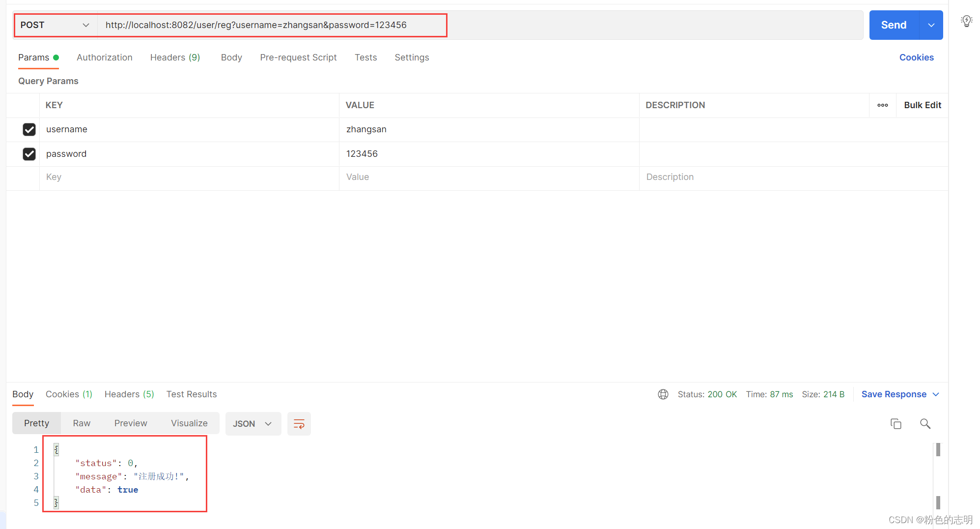The height and width of the screenshot is (529, 980).
Task: Click the 123456 value cell
Action: [489, 154]
